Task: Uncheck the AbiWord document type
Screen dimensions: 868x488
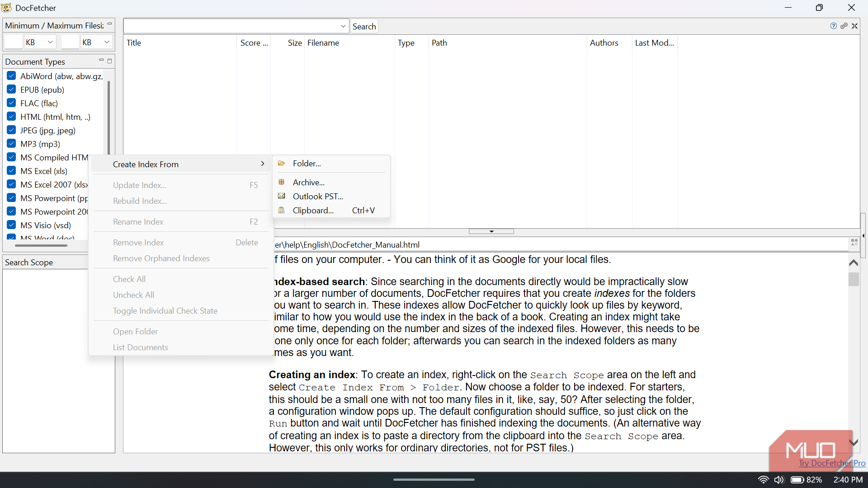Action: tap(12, 76)
